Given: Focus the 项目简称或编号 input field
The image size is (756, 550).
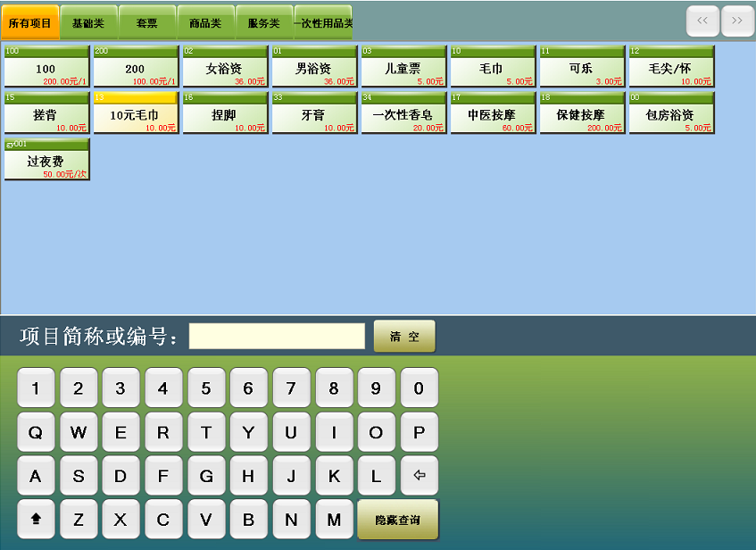Looking at the screenshot, I should click(x=277, y=337).
